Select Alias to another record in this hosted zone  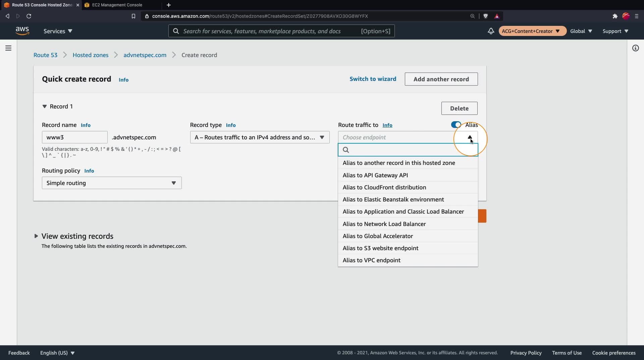click(x=408, y=163)
